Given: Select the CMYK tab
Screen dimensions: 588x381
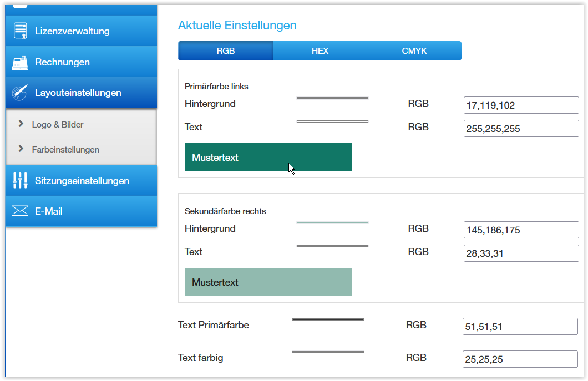Looking at the screenshot, I should [414, 51].
